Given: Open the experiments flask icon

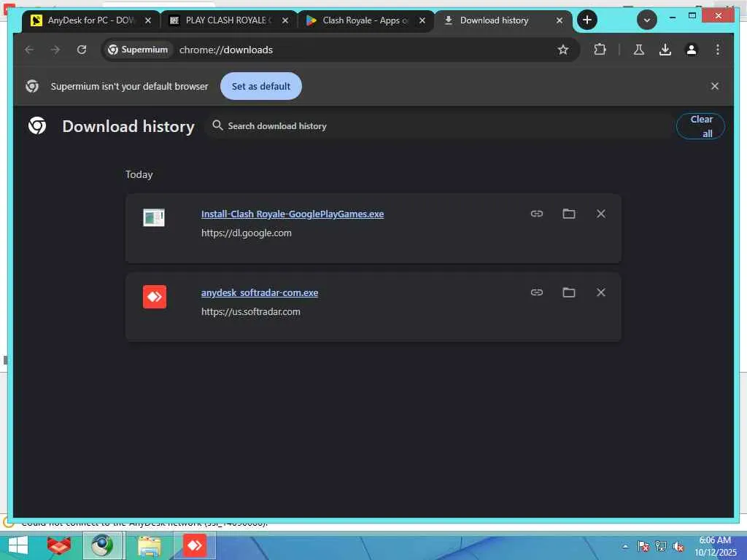Looking at the screenshot, I should pos(639,50).
